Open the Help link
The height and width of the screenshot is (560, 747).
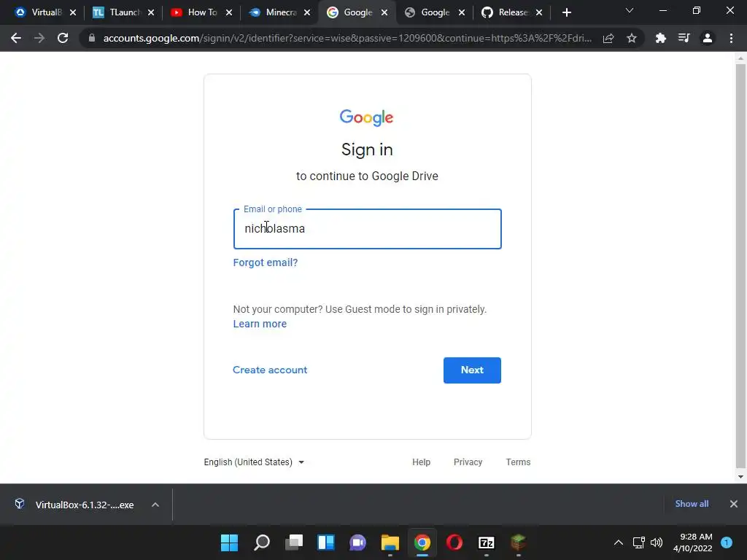click(x=421, y=462)
